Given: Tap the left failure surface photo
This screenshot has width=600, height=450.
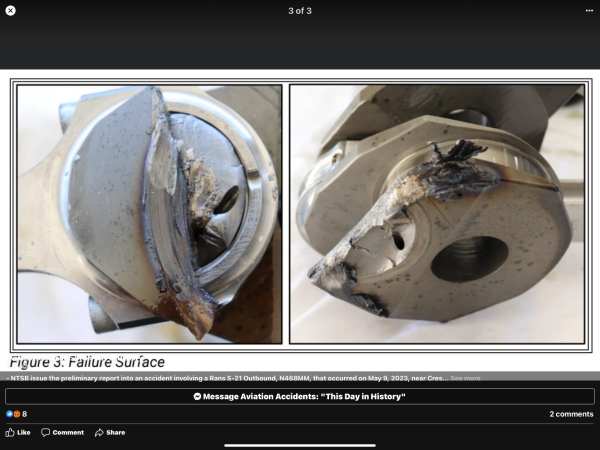Looking at the screenshot, I should pyautogui.click(x=149, y=214).
